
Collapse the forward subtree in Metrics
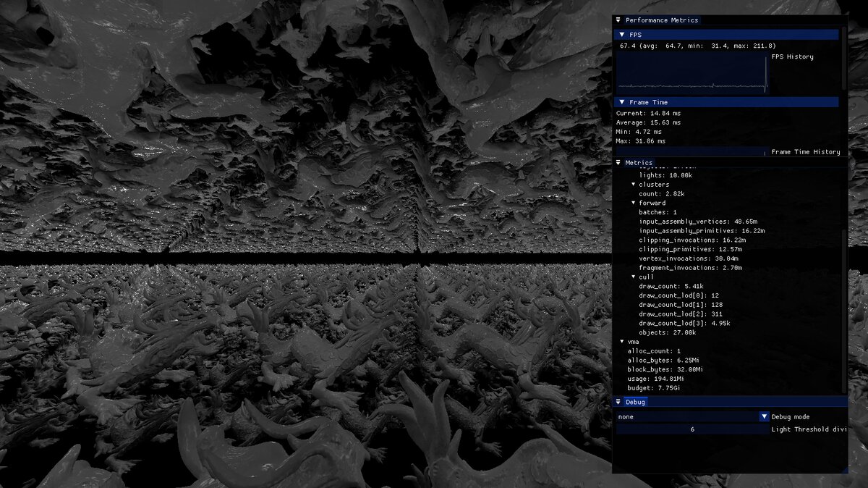click(634, 203)
